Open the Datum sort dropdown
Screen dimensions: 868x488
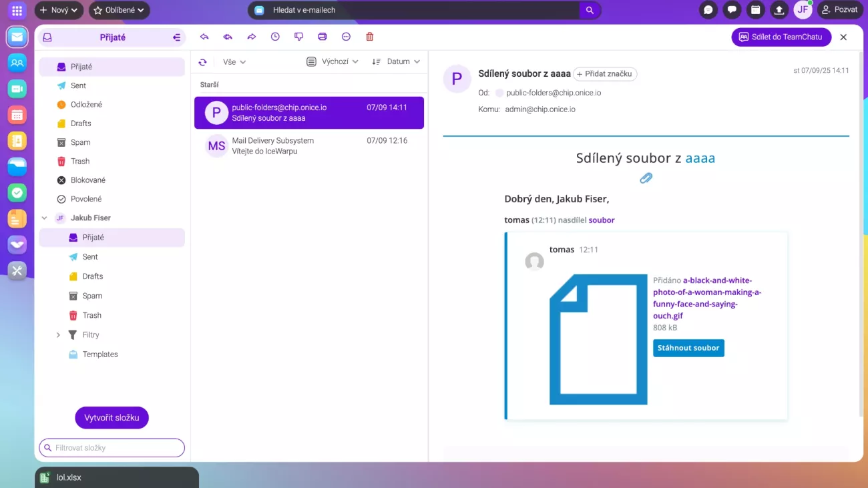[x=397, y=62]
